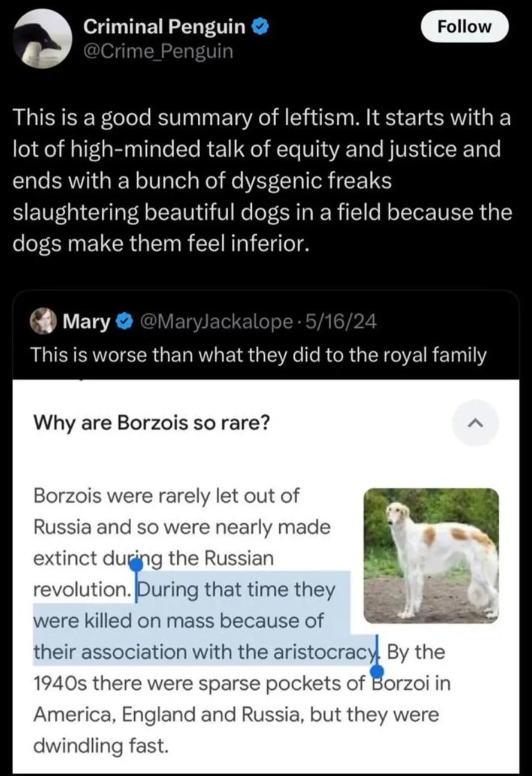The image size is (532, 776).
Task: Select the highlighted text about the aristocracy
Action: click(x=198, y=620)
